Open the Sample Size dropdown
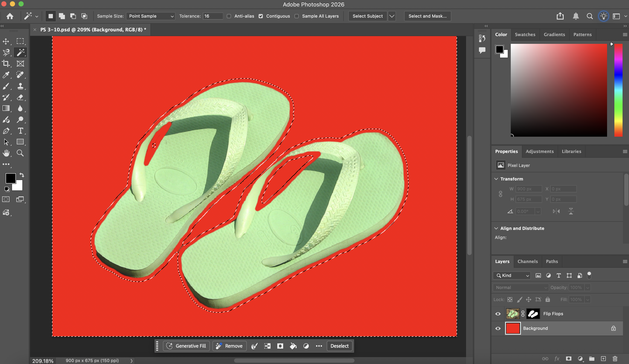The image size is (629, 364). tap(150, 16)
